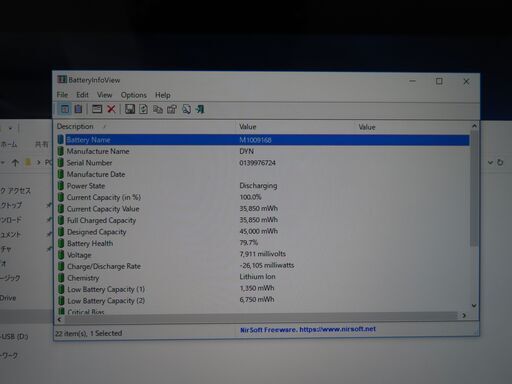Copy selected items via toolbar icon
Image resolution: width=512 pixels, height=384 pixels.
click(158, 109)
